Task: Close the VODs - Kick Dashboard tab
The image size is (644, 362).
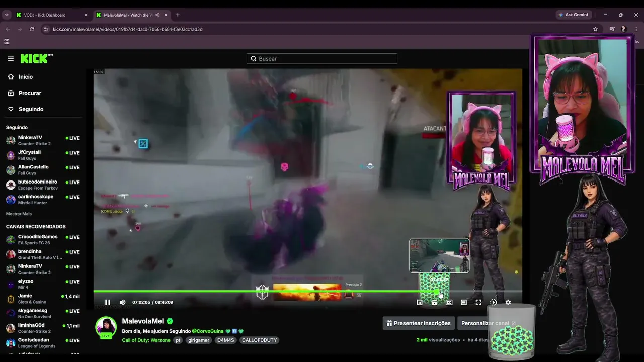Action: 86,15
